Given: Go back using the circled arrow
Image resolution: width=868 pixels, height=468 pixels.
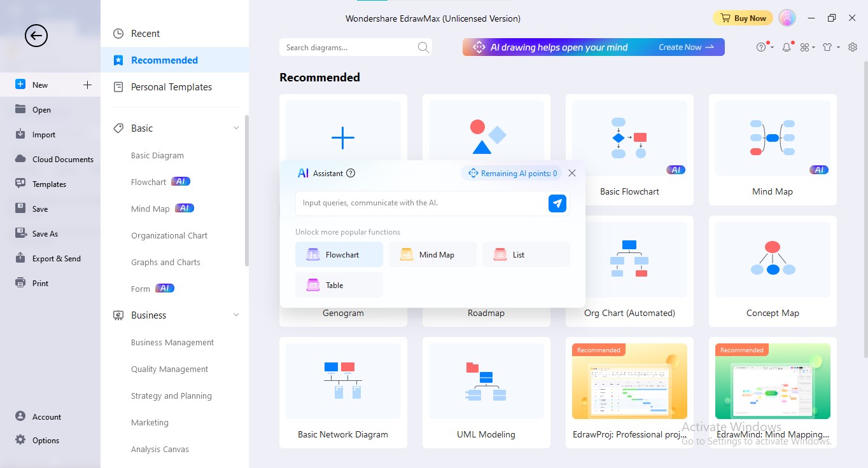Looking at the screenshot, I should click(36, 36).
